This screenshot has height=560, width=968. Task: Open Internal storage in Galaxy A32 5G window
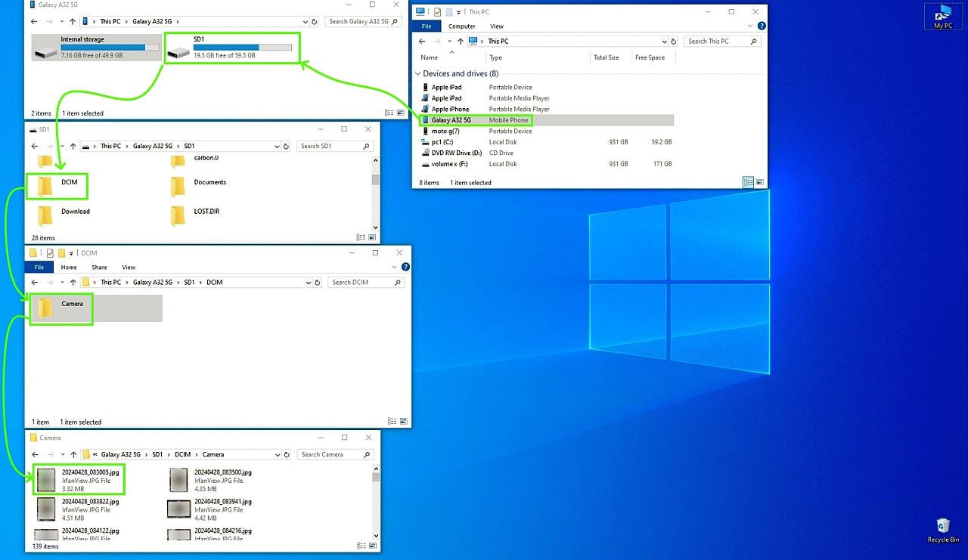click(96, 48)
